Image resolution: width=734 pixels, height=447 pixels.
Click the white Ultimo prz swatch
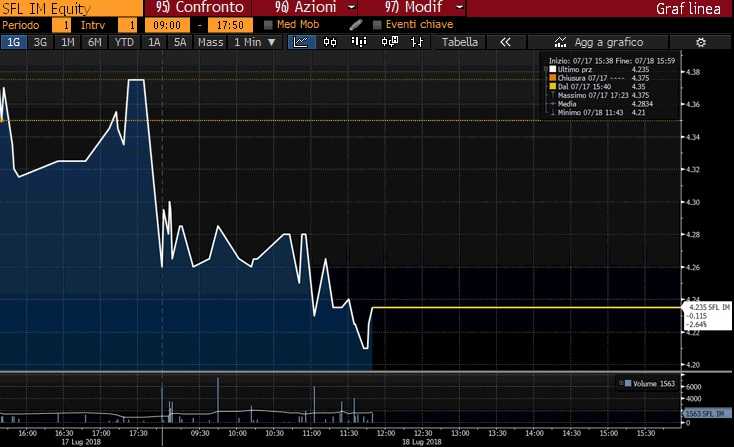[x=552, y=69]
